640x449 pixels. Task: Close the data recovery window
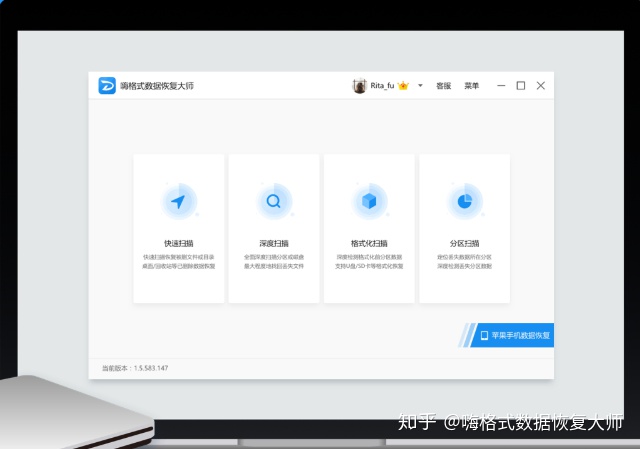pyautogui.click(x=541, y=86)
